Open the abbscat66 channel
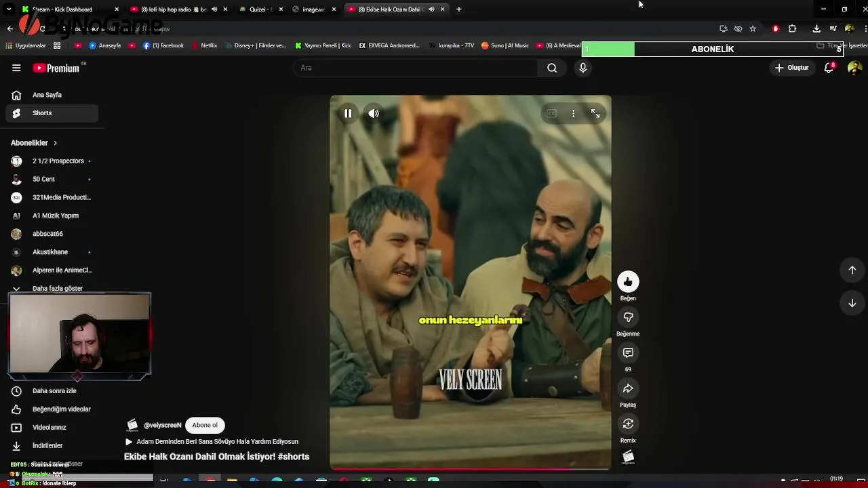This screenshot has width=868, height=488. (52, 234)
